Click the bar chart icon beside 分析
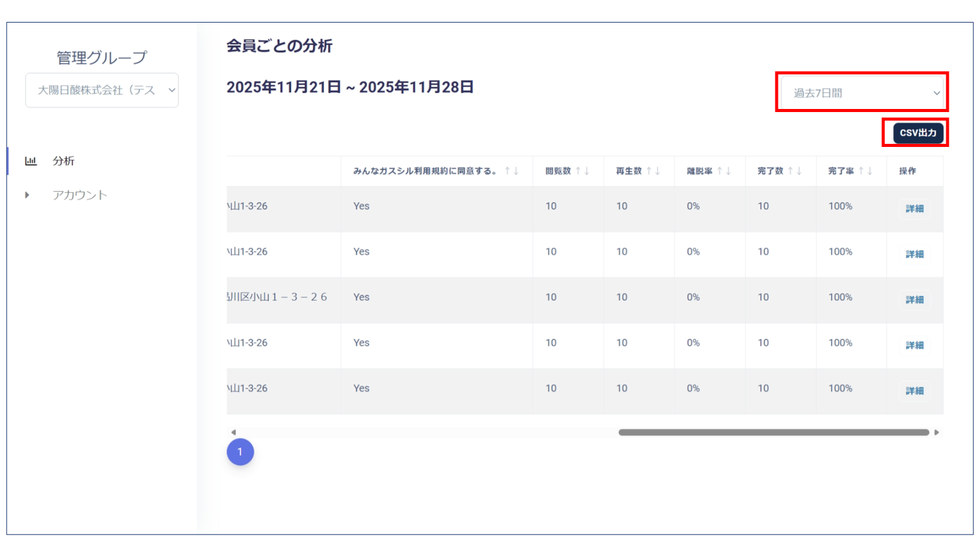The height and width of the screenshot is (551, 980). coord(31,160)
